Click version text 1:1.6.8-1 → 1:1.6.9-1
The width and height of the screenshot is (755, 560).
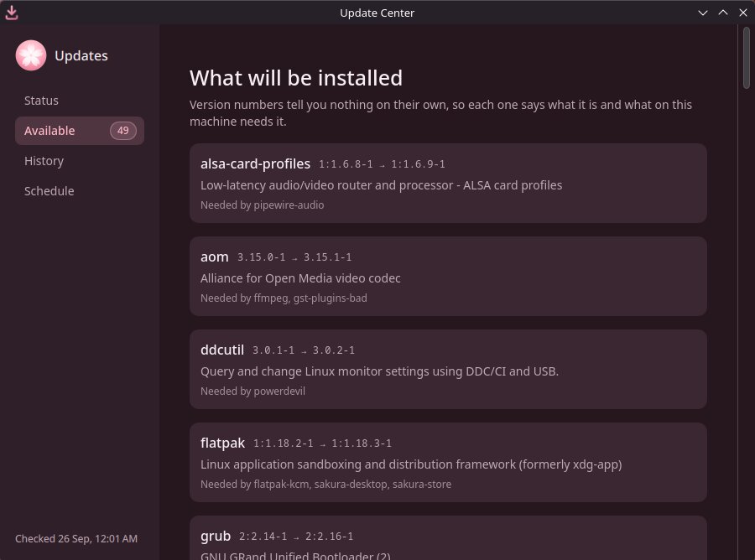(x=382, y=164)
